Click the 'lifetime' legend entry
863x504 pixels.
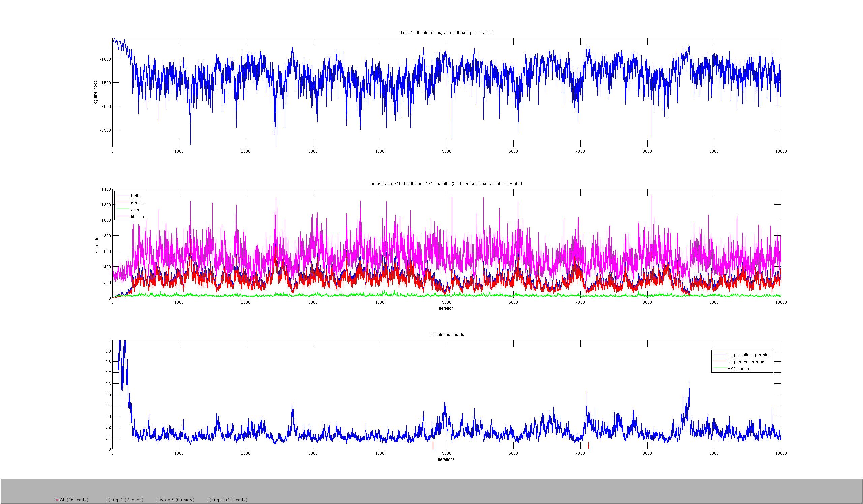click(137, 217)
